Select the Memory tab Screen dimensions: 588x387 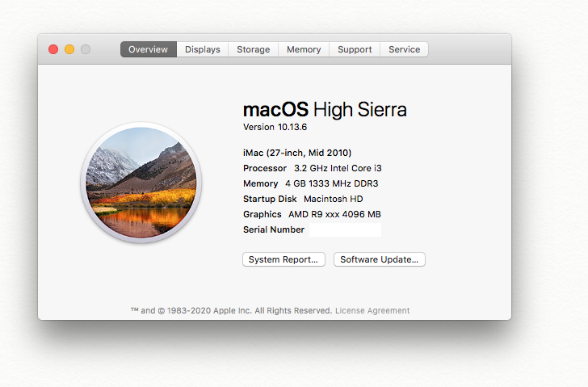pos(304,49)
